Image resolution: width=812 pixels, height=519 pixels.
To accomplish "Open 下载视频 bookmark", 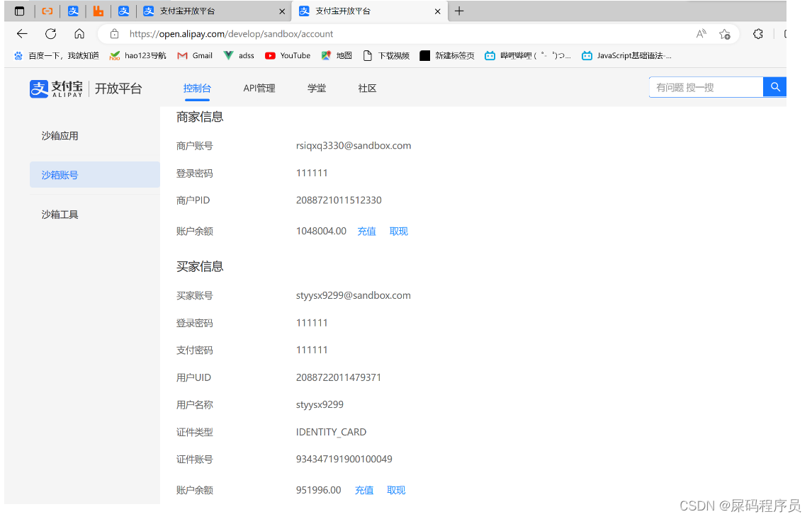I will (x=385, y=55).
